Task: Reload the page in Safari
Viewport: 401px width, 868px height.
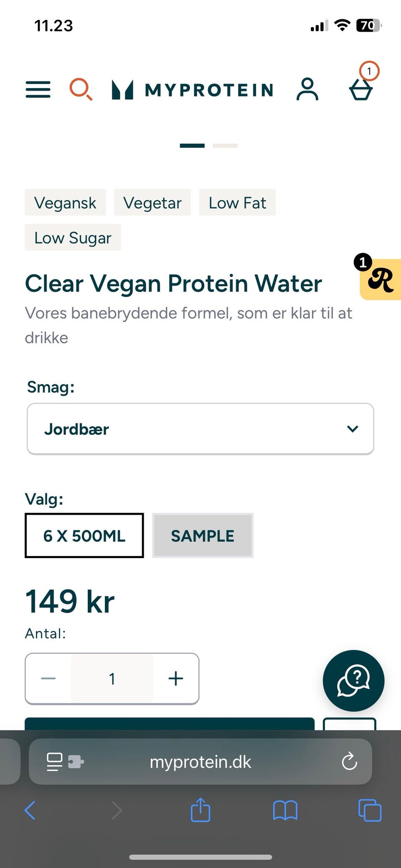Action: 349,761
